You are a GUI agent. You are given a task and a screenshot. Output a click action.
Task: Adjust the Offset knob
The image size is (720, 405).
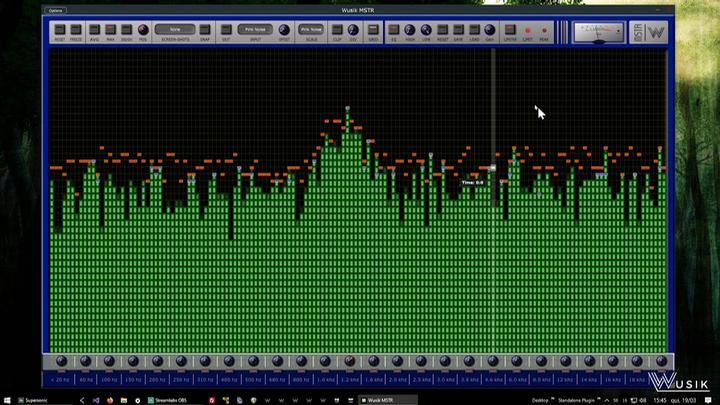tap(284, 30)
